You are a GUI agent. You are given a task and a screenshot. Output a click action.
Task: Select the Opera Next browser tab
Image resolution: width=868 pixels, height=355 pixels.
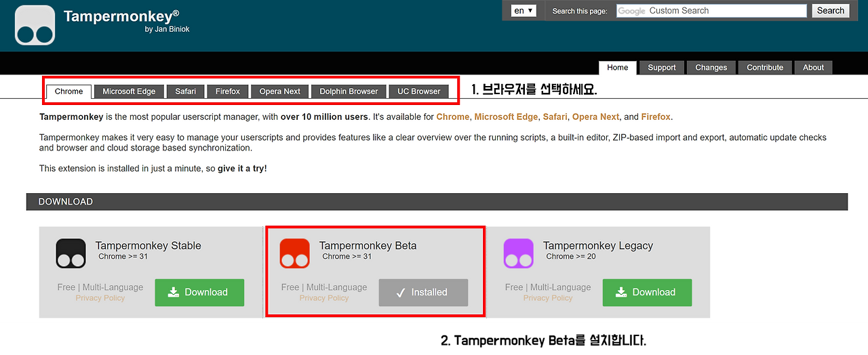(x=280, y=91)
